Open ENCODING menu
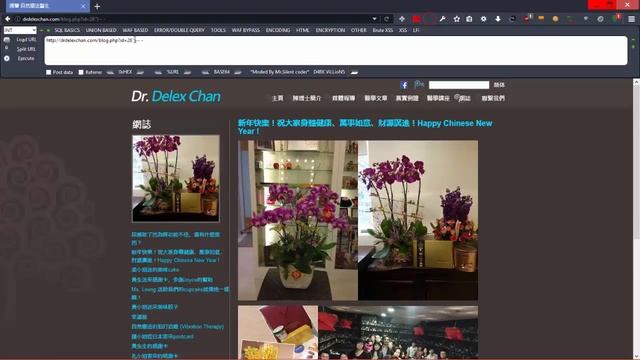Viewport: 640px width, 360px height. 278,30
